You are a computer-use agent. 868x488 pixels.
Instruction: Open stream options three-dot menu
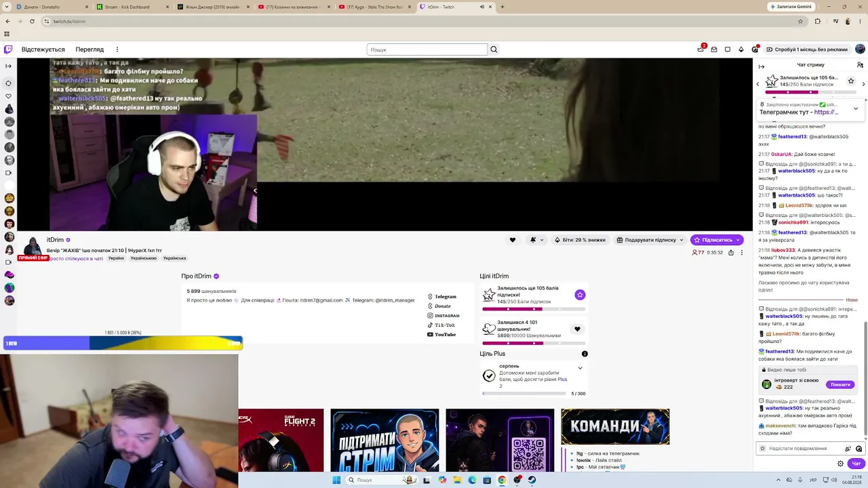(x=742, y=253)
